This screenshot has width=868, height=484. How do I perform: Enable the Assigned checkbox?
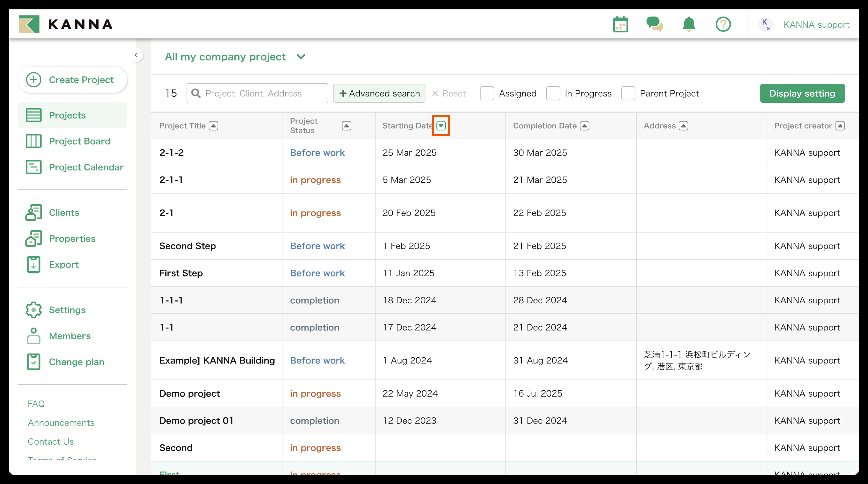[x=487, y=93]
